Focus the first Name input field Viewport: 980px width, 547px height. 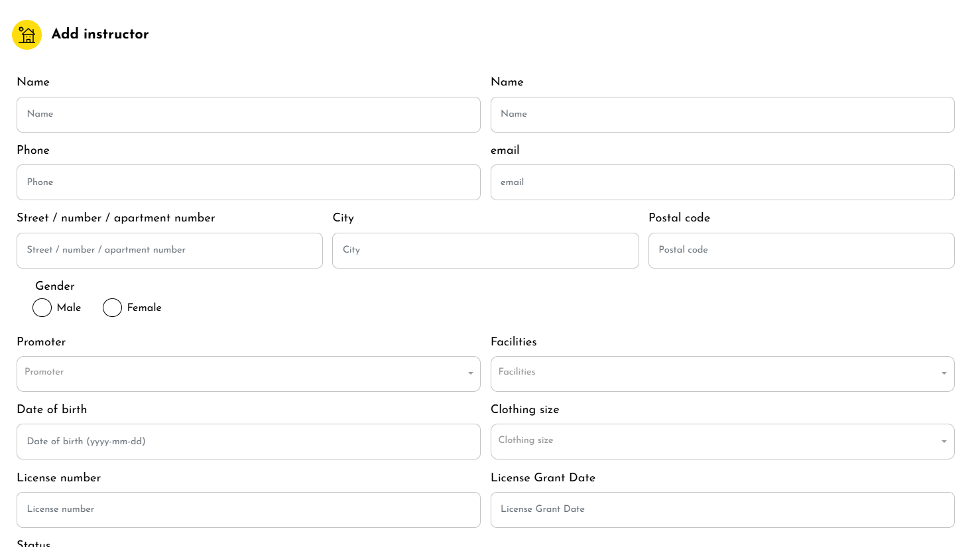pyautogui.click(x=249, y=115)
